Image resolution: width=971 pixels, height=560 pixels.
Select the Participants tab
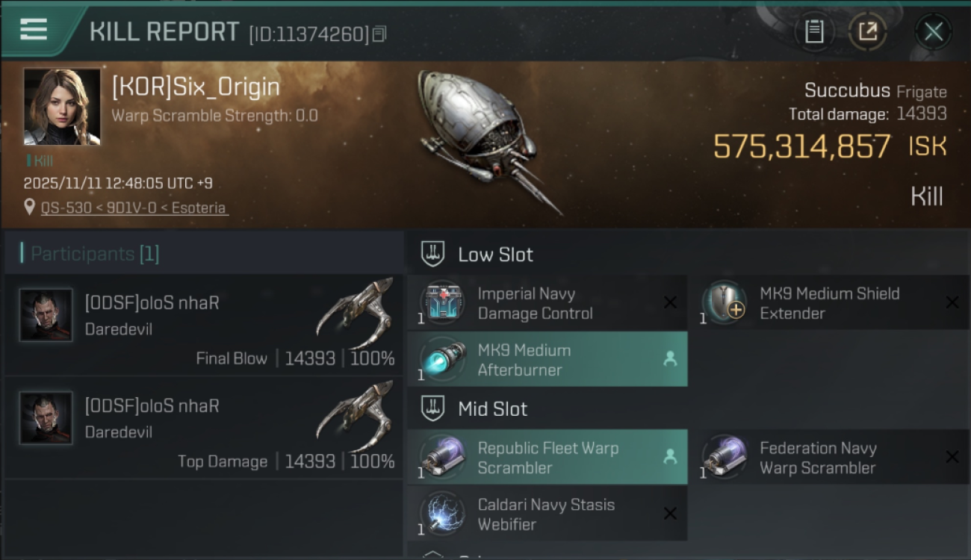coord(94,254)
